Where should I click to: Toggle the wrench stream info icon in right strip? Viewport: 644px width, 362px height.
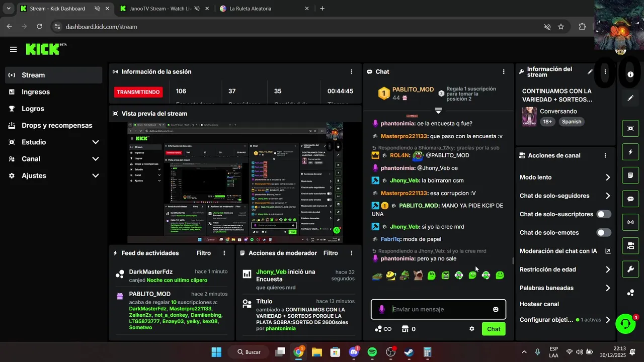[x=630, y=269]
